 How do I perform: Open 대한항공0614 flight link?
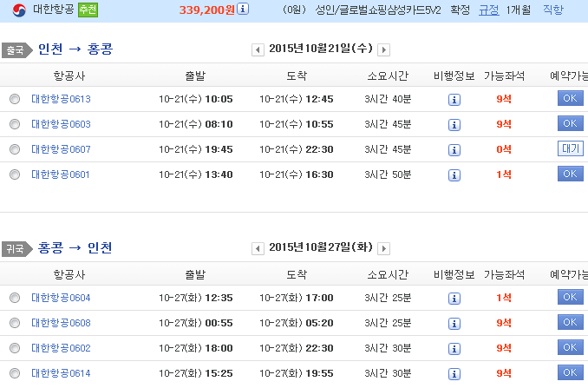61,373
